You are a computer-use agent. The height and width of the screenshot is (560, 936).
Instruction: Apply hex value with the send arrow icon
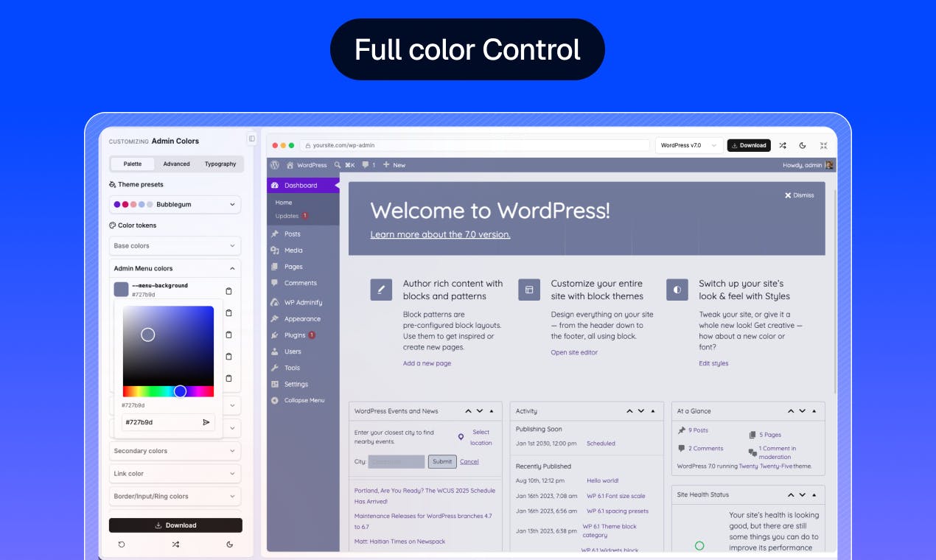click(206, 422)
